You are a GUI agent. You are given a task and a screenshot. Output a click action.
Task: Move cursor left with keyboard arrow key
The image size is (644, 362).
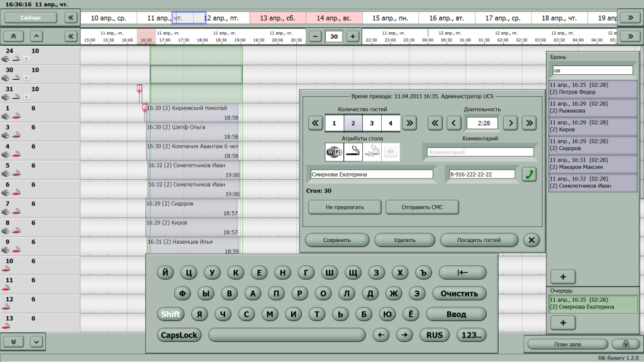coord(380,335)
